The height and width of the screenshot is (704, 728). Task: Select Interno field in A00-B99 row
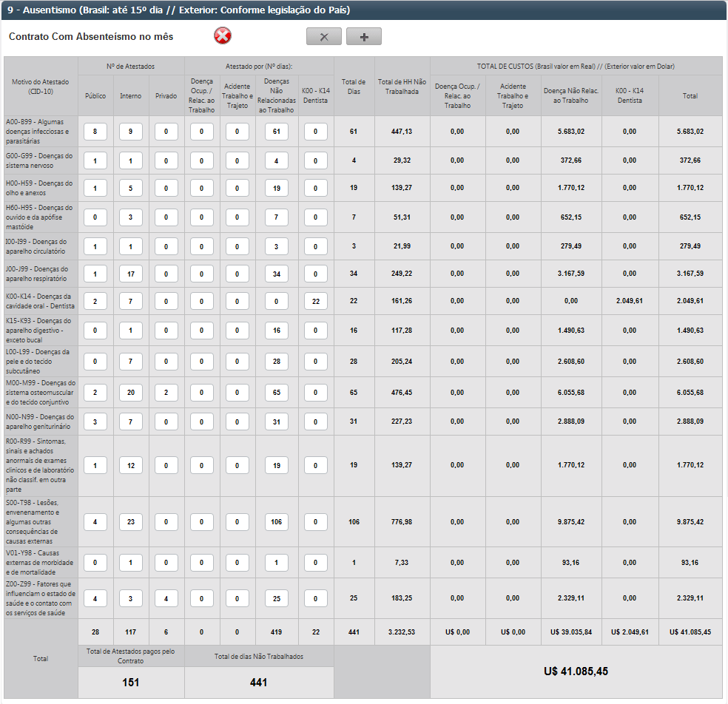coord(131,132)
